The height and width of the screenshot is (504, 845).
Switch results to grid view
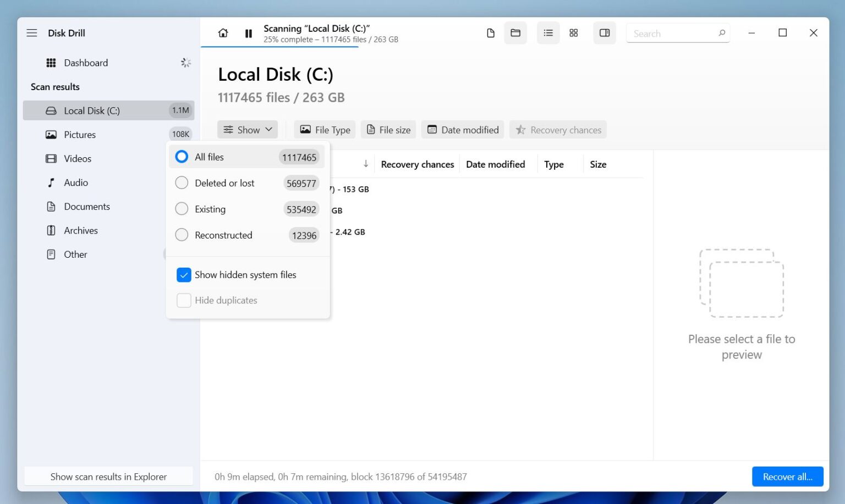point(574,33)
